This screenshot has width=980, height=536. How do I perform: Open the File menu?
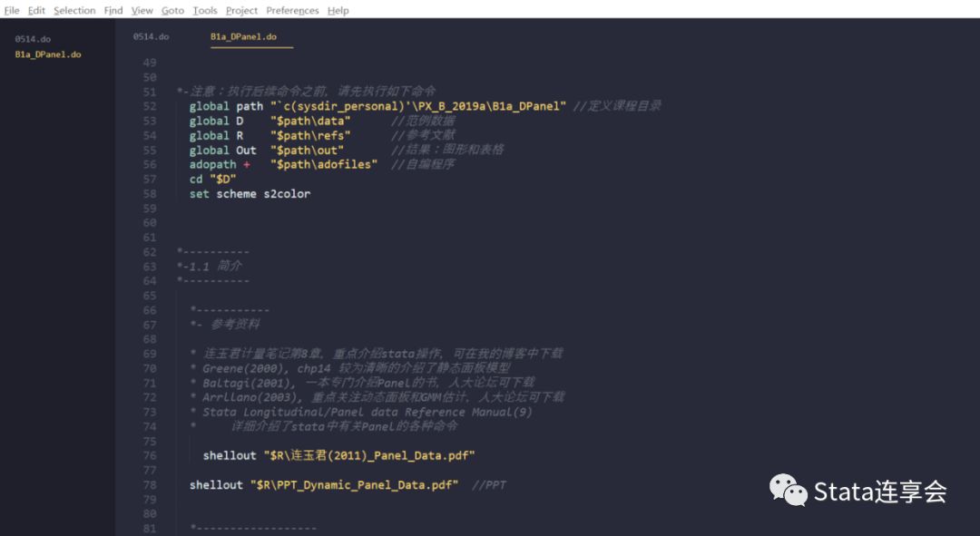(x=12, y=10)
